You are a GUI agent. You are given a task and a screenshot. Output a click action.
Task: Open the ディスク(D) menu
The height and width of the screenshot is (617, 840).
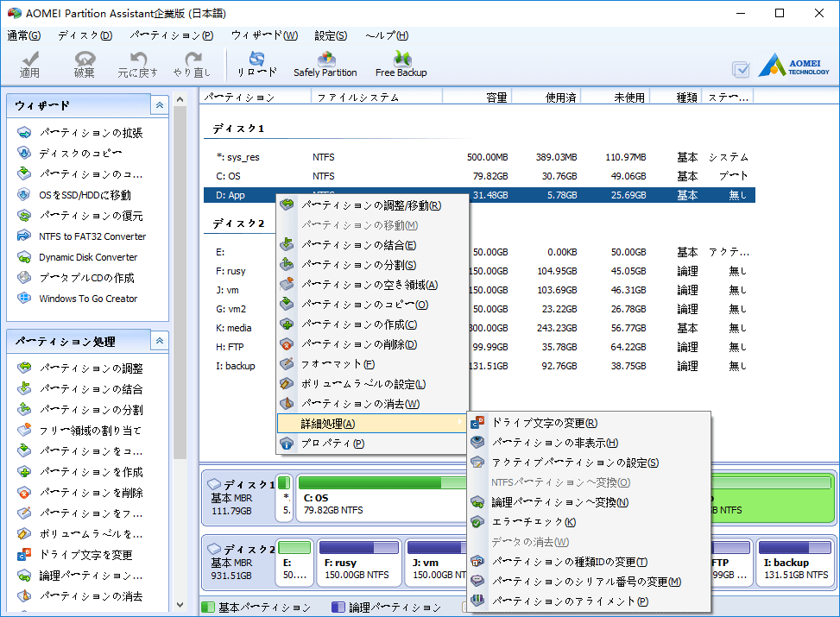click(x=85, y=35)
